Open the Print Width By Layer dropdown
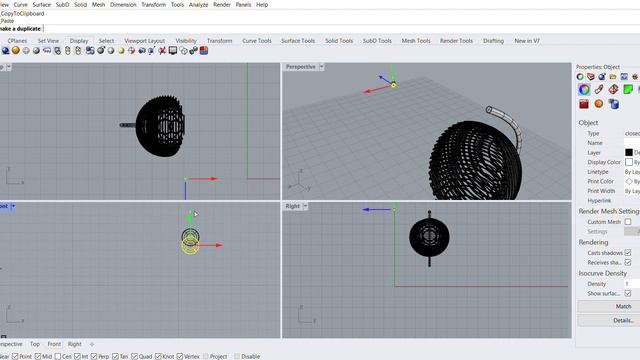This screenshot has height=360, width=640. coord(632,191)
